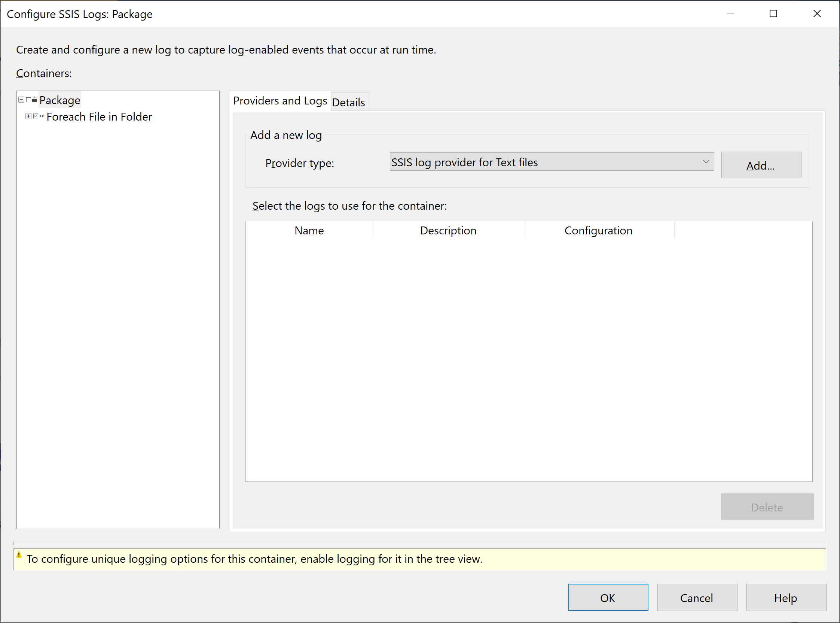Image resolution: width=840 pixels, height=623 pixels.
Task: Collapse the Package tree node
Action: [21, 100]
